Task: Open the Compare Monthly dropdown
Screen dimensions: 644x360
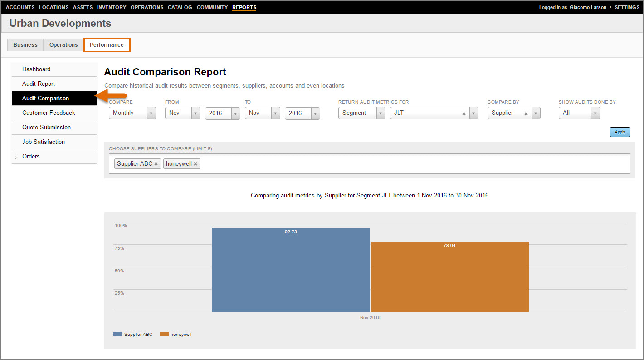Action: tap(151, 113)
